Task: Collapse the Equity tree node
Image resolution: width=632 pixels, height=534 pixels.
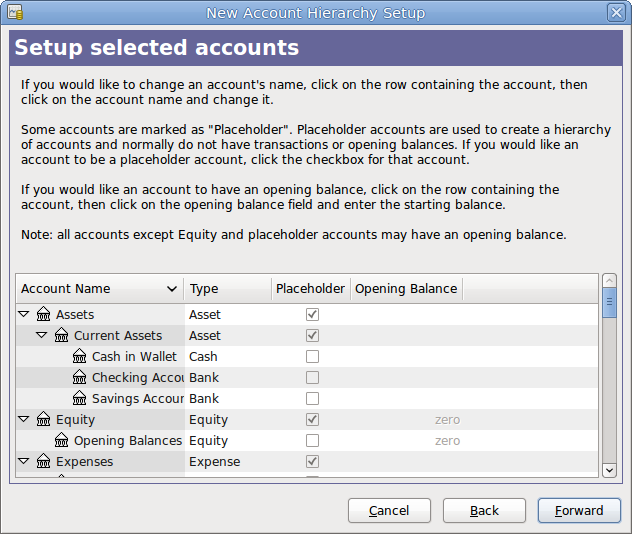Action: pos(24,420)
